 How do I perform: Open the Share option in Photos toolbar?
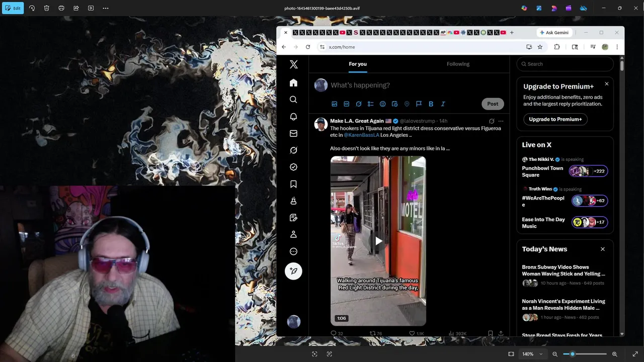pyautogui.click(x=76, y=8)
